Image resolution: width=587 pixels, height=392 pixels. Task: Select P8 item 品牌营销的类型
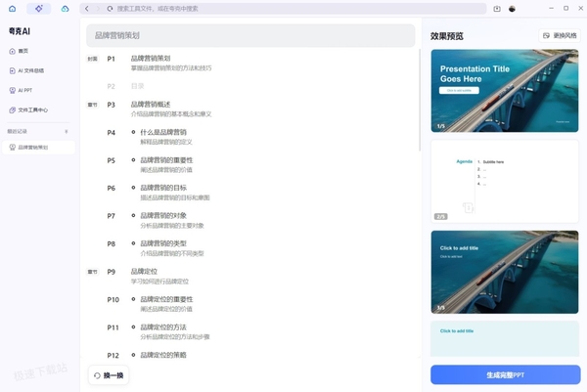coord(163,243)
